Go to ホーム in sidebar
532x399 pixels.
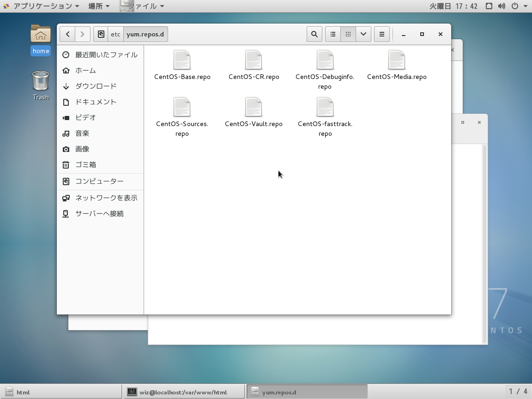(100, 70)
